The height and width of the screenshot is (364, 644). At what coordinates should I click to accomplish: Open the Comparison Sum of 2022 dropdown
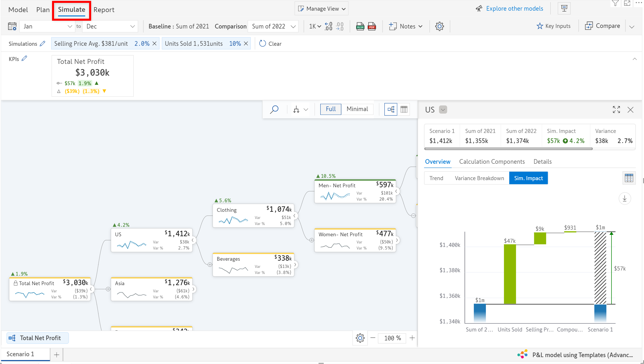[273, 26]
